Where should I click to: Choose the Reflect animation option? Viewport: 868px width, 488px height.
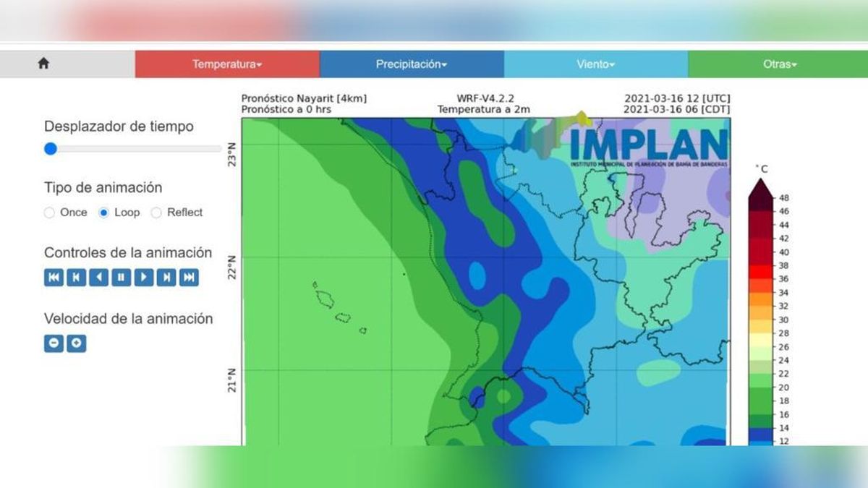(156, 213)
